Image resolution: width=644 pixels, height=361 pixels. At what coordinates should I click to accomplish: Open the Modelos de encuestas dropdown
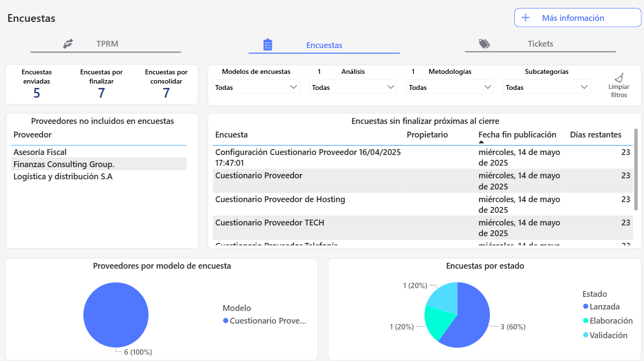256,87
